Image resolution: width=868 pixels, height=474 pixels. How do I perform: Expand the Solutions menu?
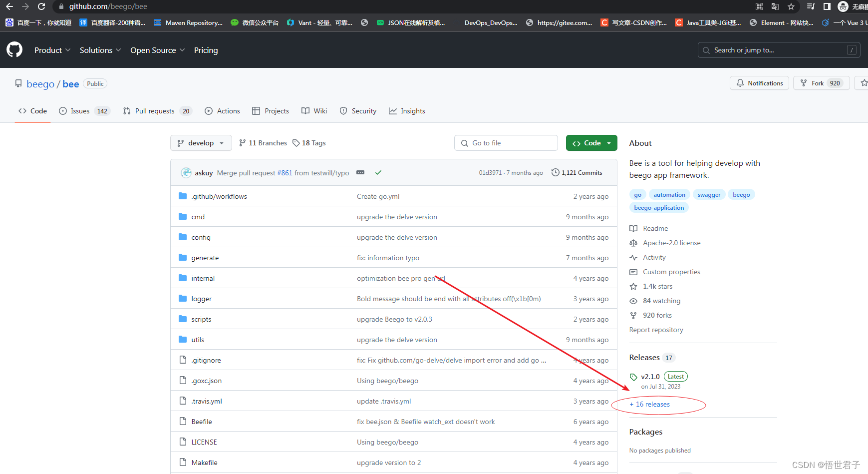[x=100, y=50]
